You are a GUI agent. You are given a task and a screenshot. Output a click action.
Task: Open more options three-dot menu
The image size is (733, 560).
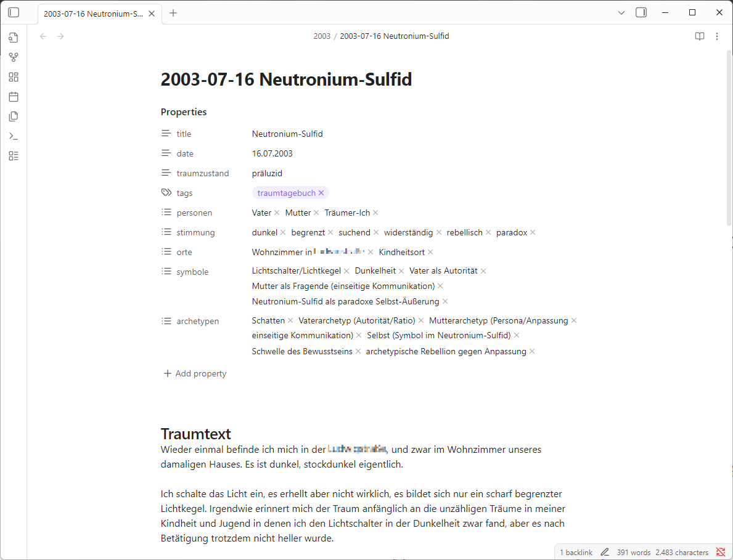[x=717, y=36]
